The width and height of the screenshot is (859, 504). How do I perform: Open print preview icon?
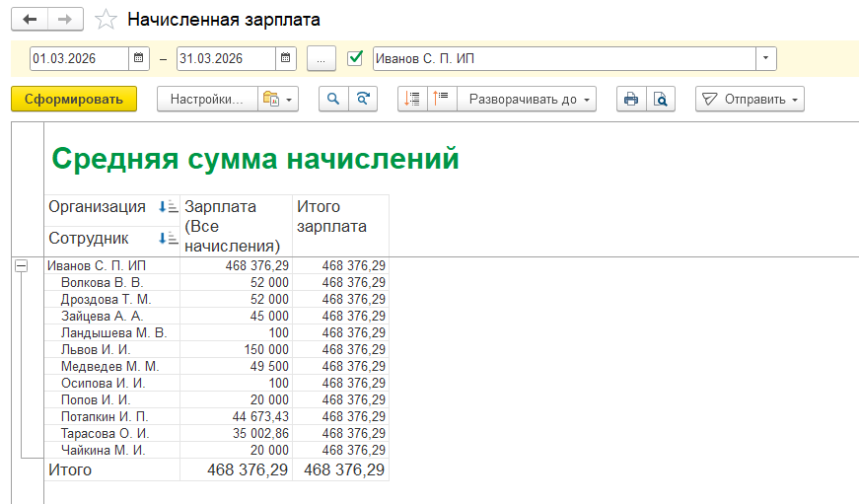(661, 100)
